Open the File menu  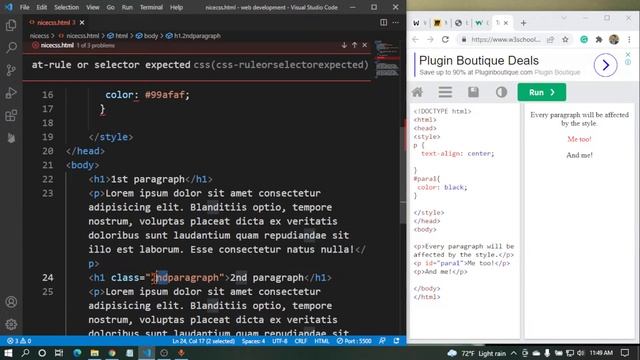[x=24, y=7]
